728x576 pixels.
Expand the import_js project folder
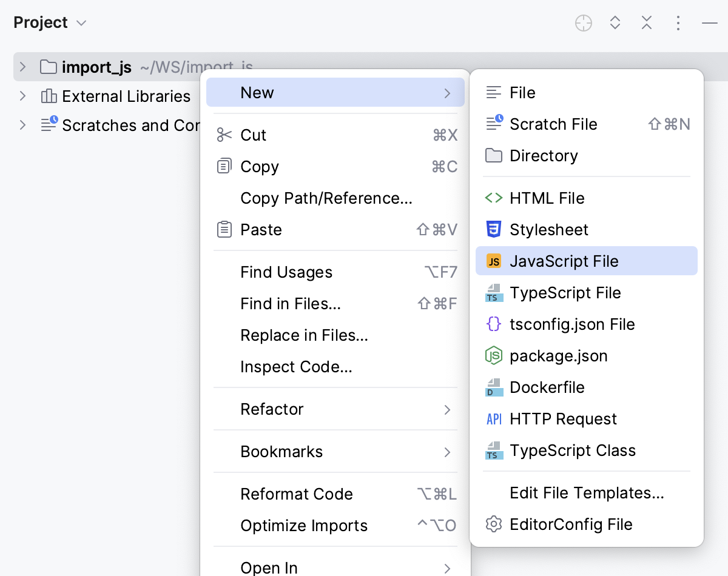coord(23,67)
